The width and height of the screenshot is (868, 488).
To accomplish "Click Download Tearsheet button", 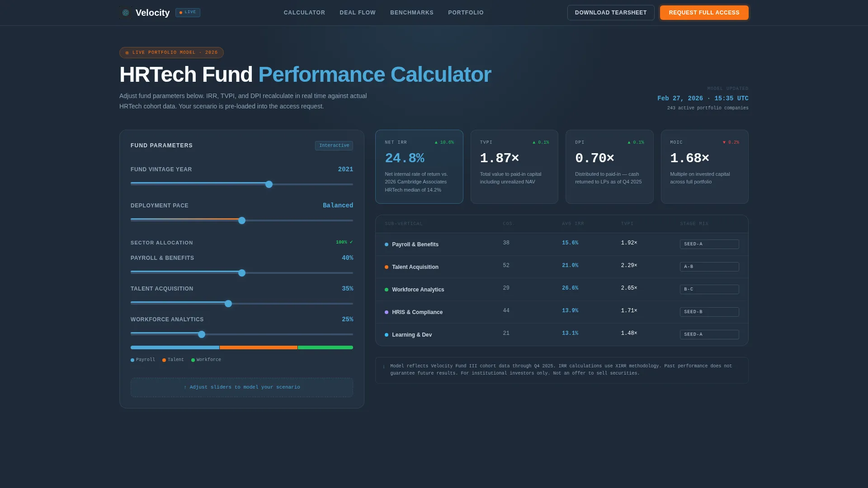I will pos(611,13).
